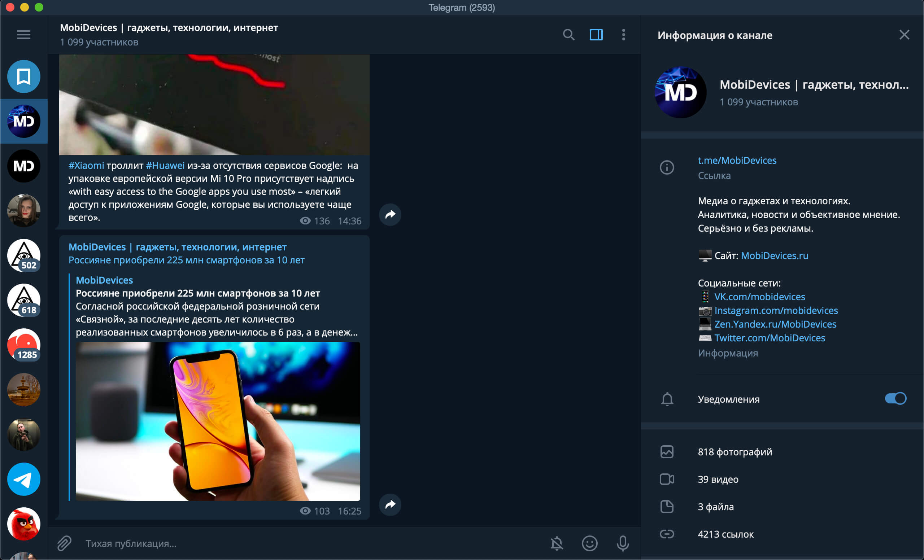Open the #Xiaomi hashtag
924x560 pixels.
86,165
